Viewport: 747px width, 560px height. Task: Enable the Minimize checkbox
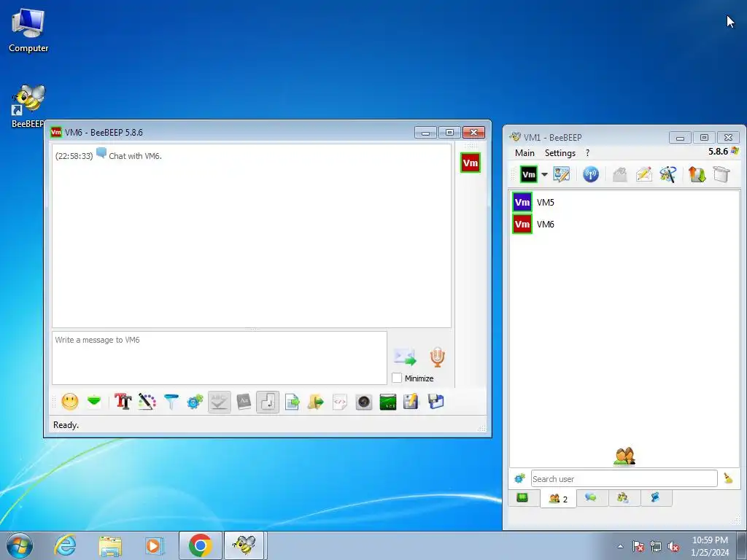pos(397,378)
